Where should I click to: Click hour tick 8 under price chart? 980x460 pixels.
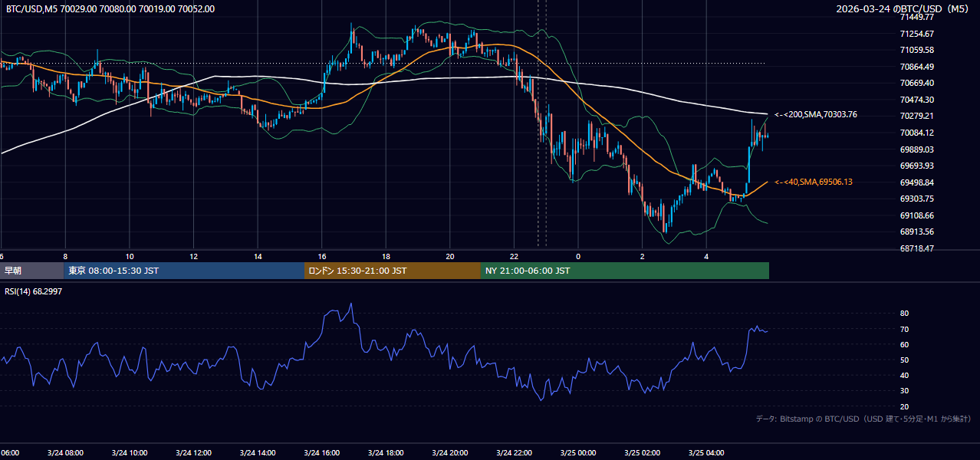(65, 256)
